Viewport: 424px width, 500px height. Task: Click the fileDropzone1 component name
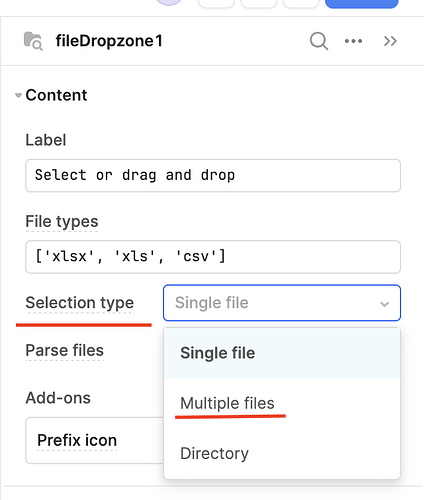pos(109,41)
